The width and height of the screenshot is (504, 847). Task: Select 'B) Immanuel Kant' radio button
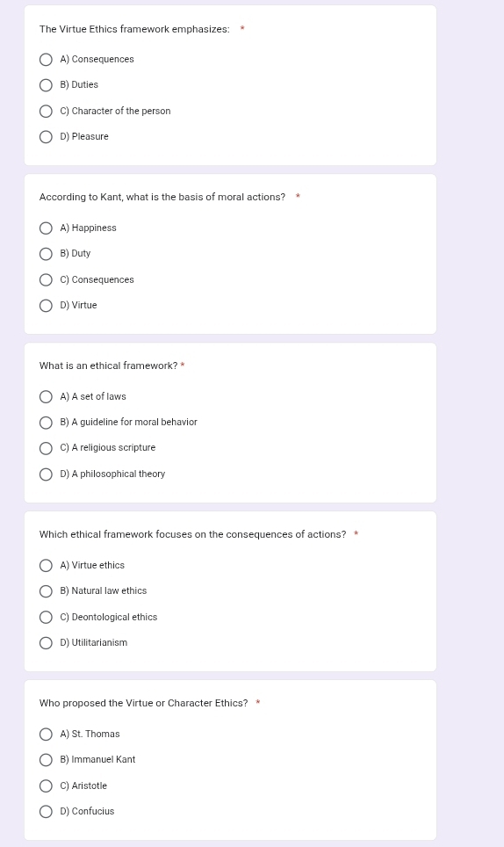pyautogui.click(x=46, y=760)
